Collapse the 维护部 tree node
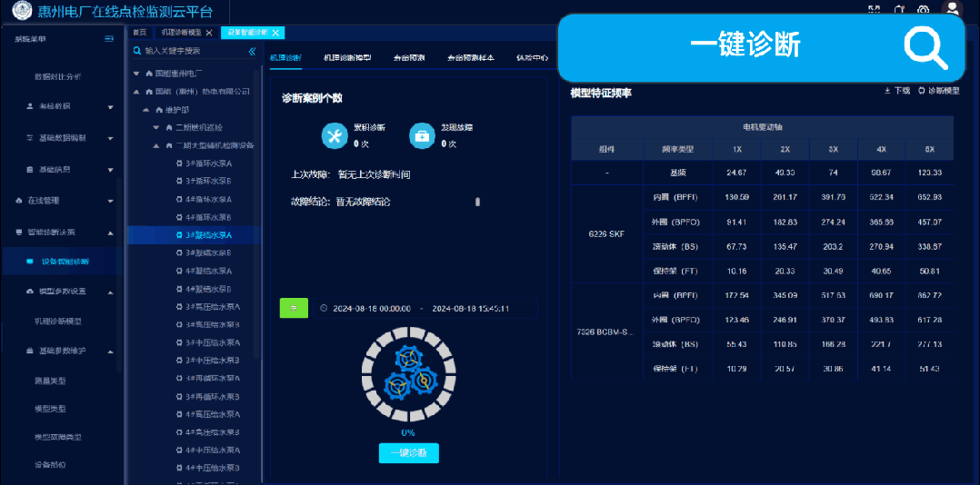This screenshot has height=485, width=980. point(145,109)
